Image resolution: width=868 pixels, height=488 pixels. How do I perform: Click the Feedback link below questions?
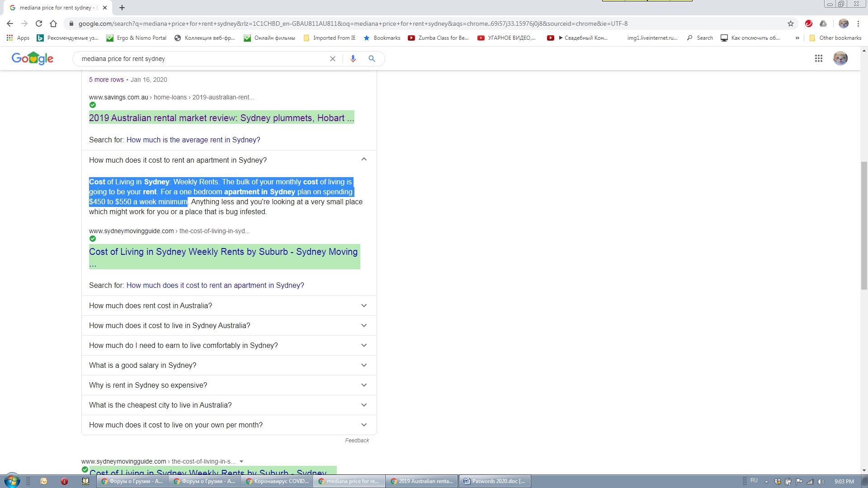click(x=357, y=441)
